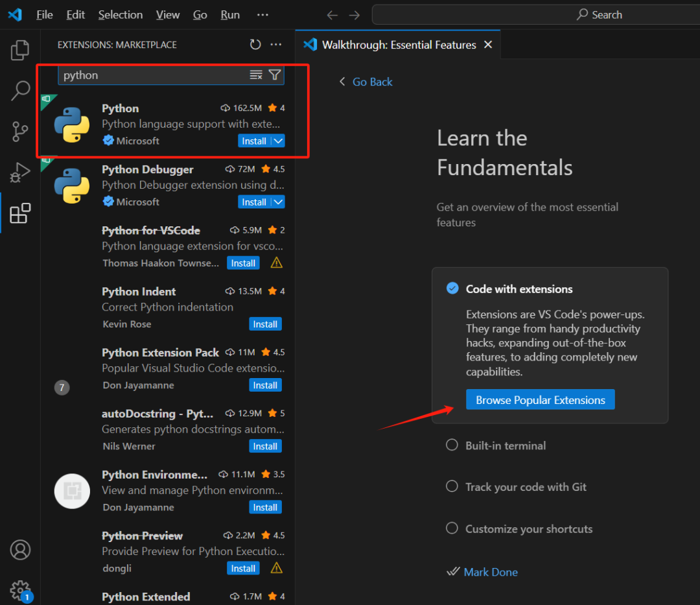Viewport: 700px width, 605px height.
Task: Open the Run menu
Action: (x=230, y=15)
